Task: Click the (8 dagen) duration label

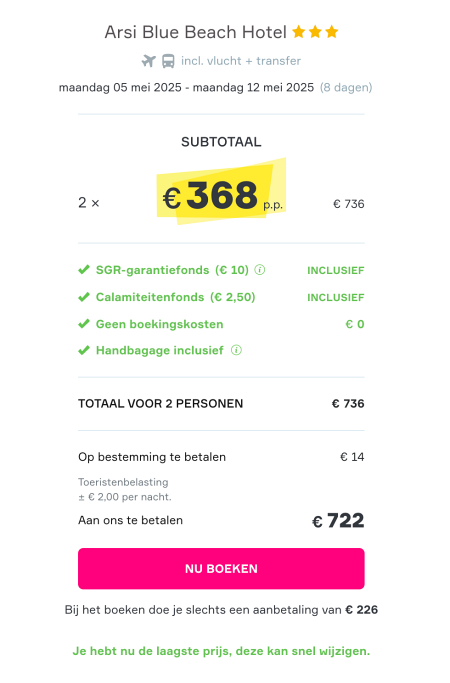Action: 346,88
